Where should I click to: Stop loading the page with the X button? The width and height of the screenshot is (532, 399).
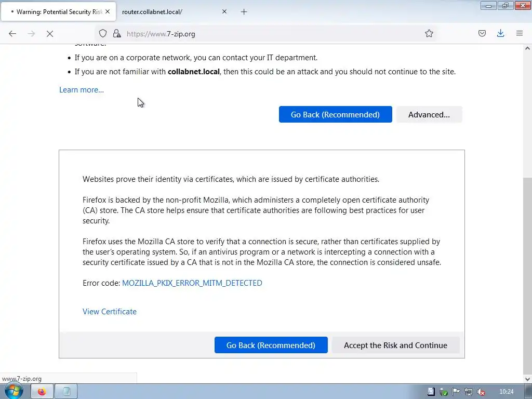click(x=50, y=34)
